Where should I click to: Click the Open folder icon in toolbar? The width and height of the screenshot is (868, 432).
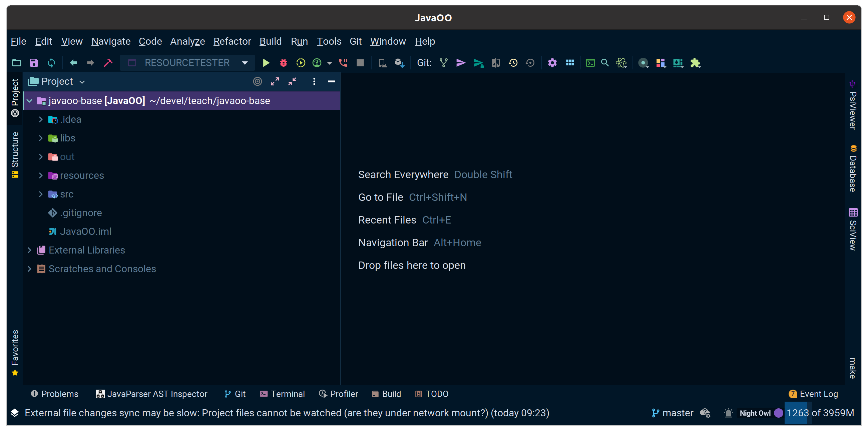tap(16, 63)
